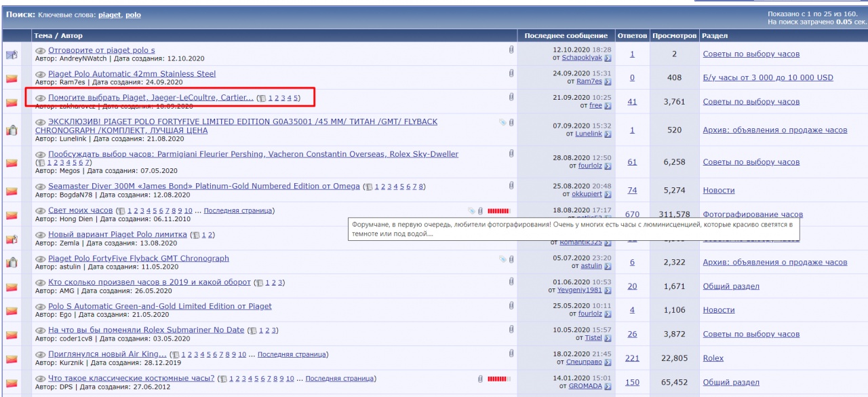Image resolution: width=868 pixels, height=397 pixels.
Task: Go to last post arrow next to Yevgeniy1981
Action: [x=608, y=290]
